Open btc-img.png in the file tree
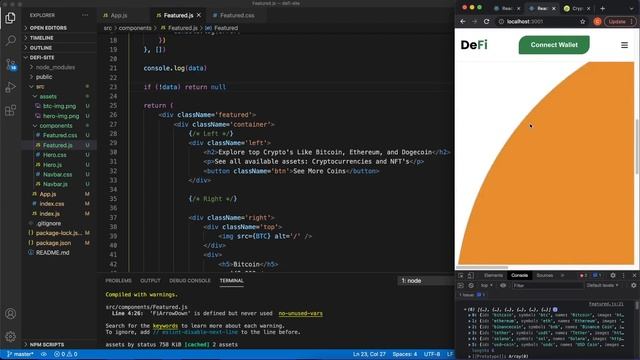Screen dimensions: 640x360 pyautogui.click(x=59, y=106)
